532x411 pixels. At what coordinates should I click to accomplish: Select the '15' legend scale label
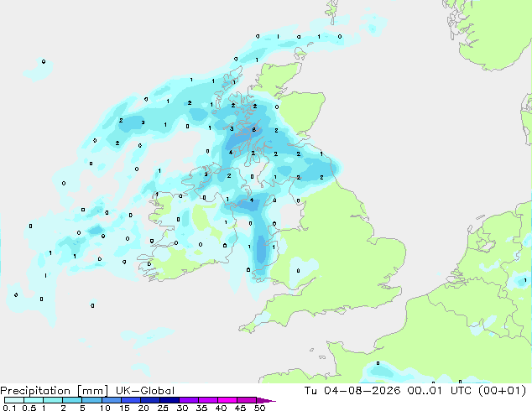[x=124, y=408]
